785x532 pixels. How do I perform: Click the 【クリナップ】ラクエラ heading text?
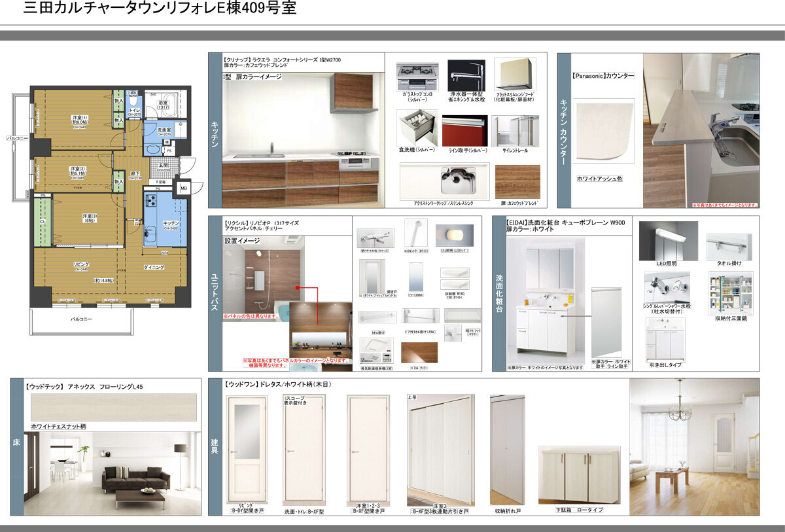click(283, 60)
